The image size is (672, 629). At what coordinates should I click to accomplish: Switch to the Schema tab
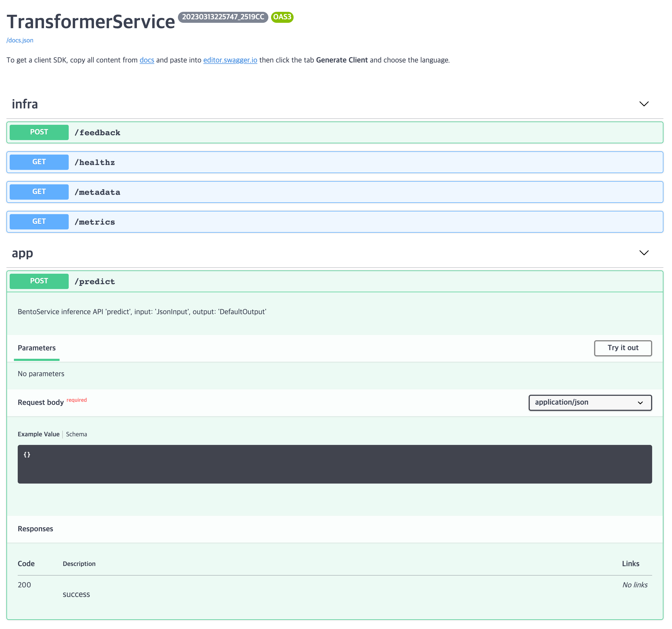(76, 434)
